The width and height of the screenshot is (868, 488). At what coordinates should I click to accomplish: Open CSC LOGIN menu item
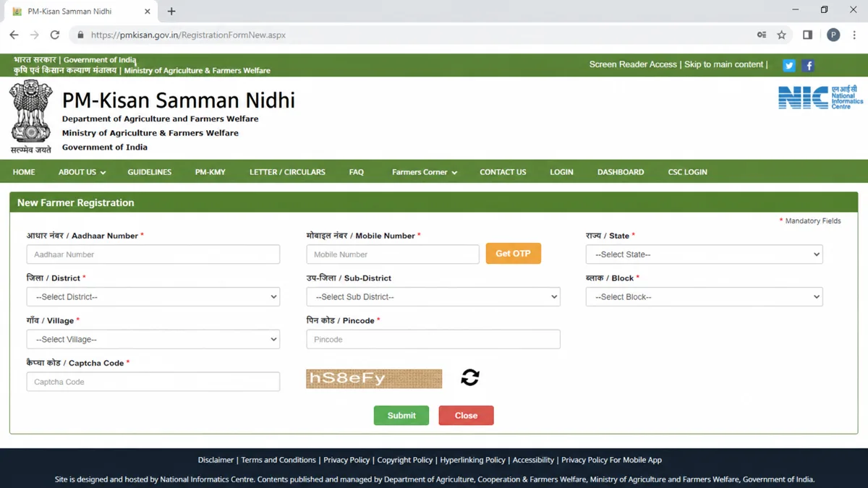click(688, 172)
